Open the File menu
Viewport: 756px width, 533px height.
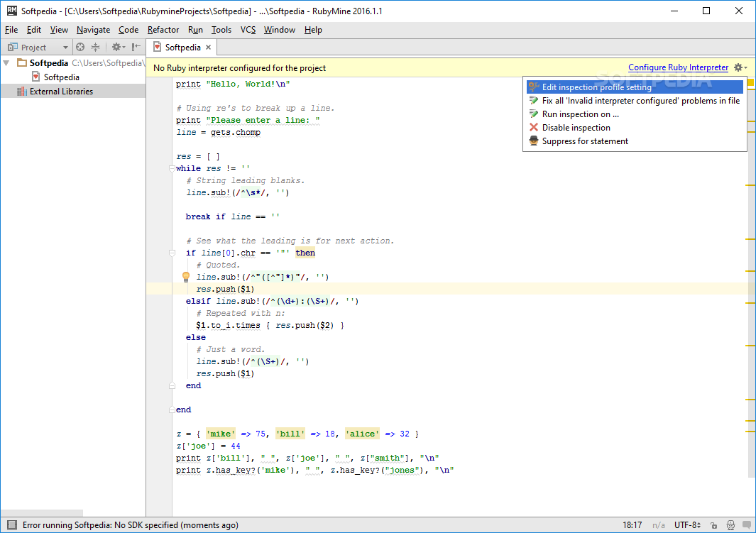coord(11,30)
